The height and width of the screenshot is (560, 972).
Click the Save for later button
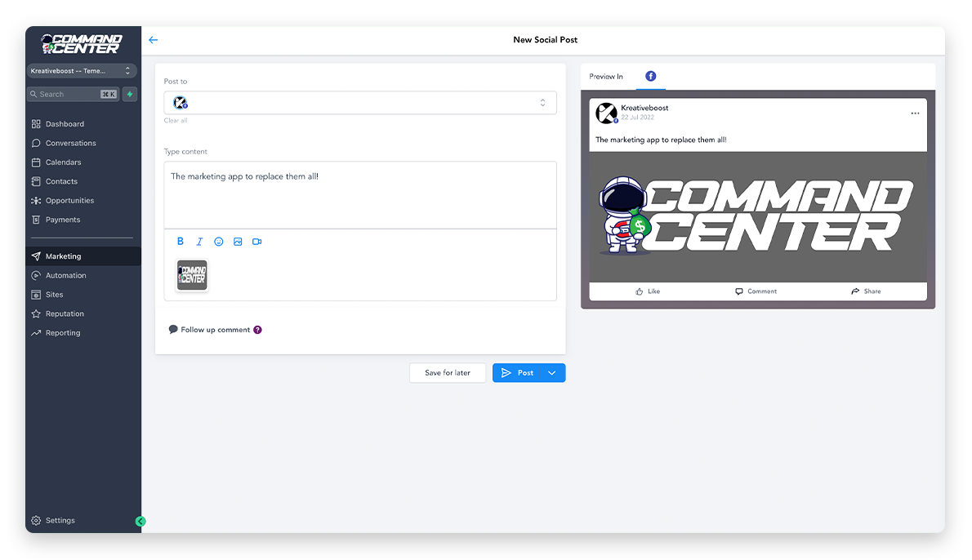pyautogui.click(x=448, y=373)
